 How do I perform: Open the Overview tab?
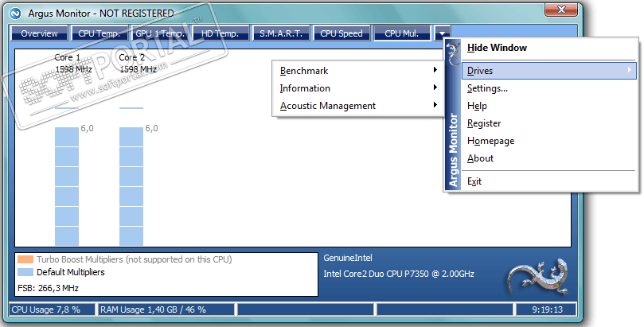pos(39,33)
